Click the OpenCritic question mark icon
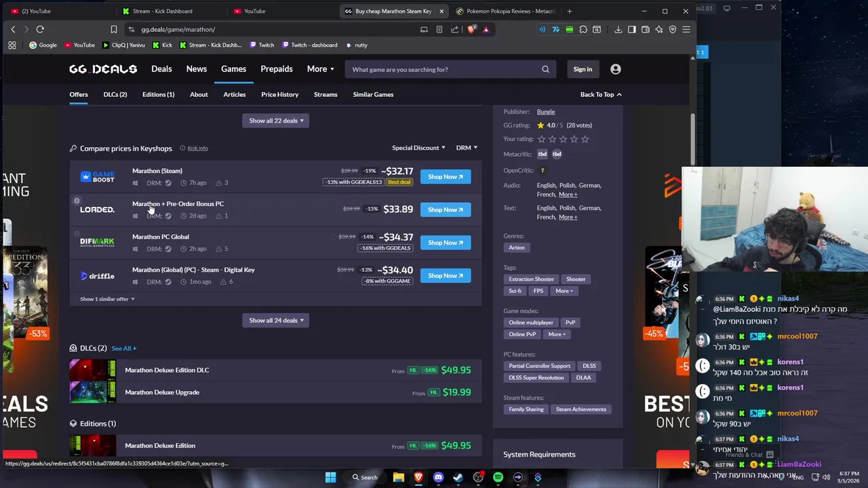This screenshot has height=488, width=868. point(542,171)
